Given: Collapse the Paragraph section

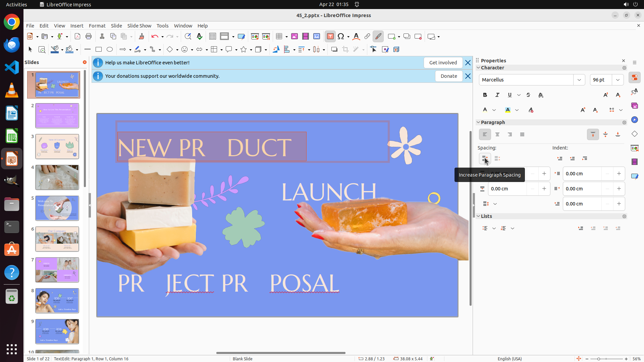Looking at the screenshot, I should 479,122.
